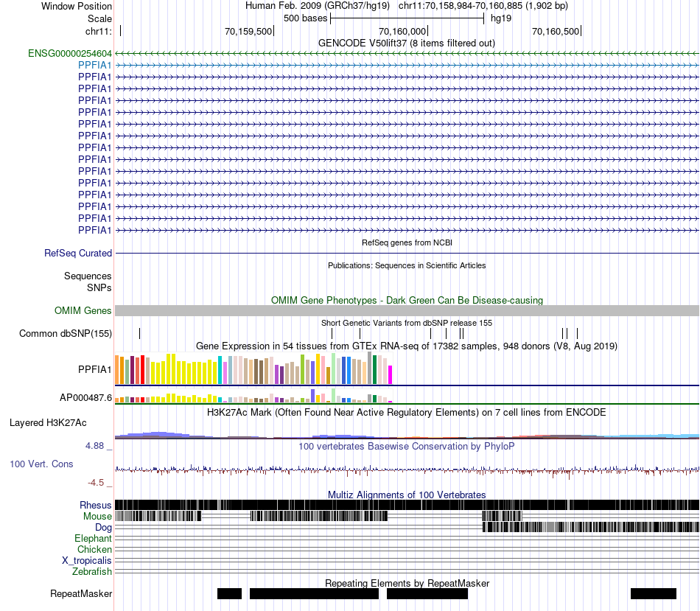Click the Chicken species label
The width and height of the screenshot is (700, 611).
(x=94, y=549)
